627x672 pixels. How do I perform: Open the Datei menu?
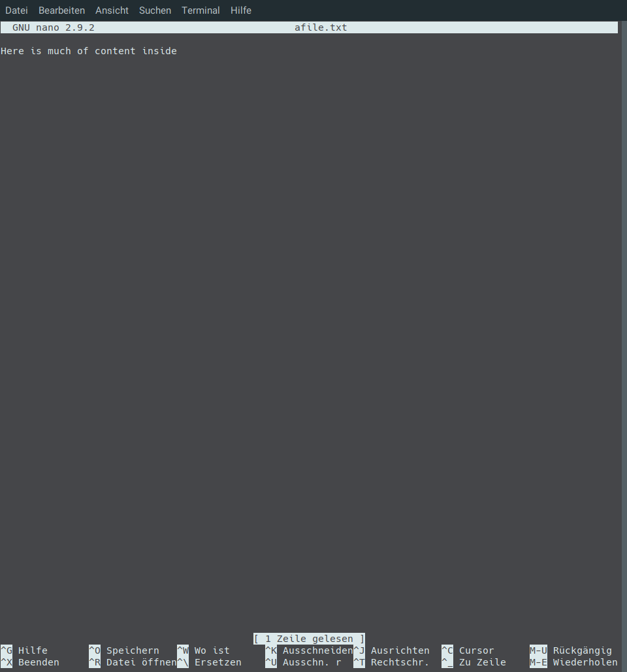tap(16, 10)
